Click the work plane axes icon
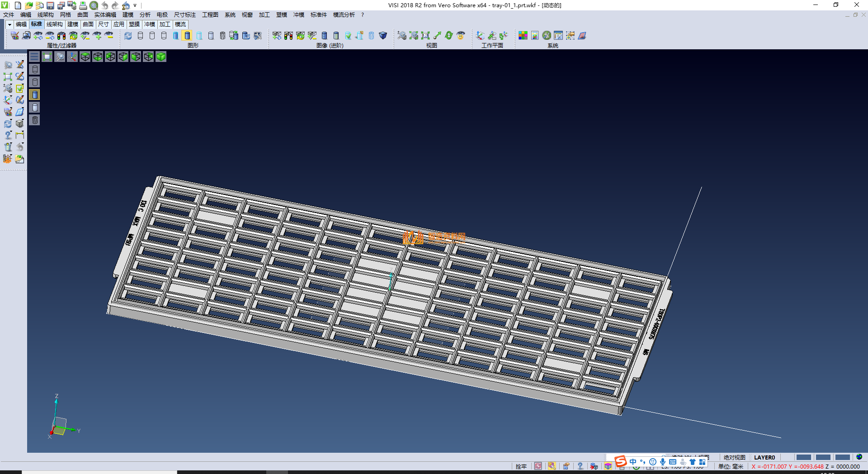868x474 pixels. pos(480,36)
